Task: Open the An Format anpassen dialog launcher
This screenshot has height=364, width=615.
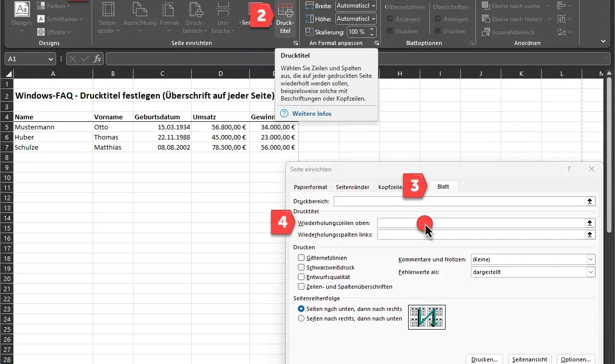Action: [x=376, y=43]
